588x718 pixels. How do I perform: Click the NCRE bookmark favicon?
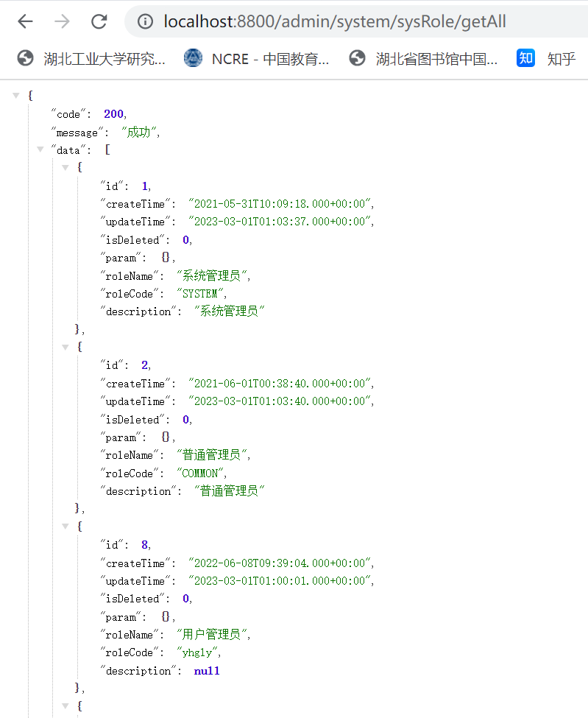193,58
